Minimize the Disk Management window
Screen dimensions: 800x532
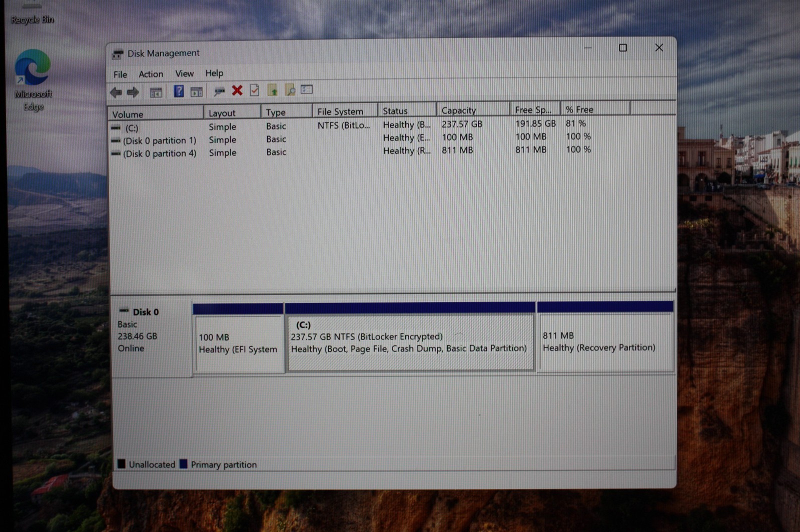[x=588, y=48]
